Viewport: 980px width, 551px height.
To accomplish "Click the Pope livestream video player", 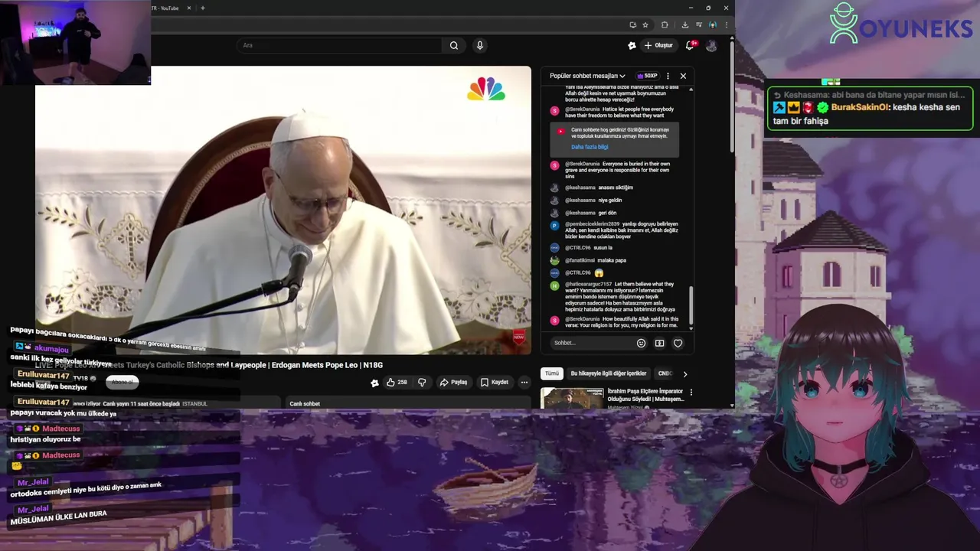I will tap(283, 210).
